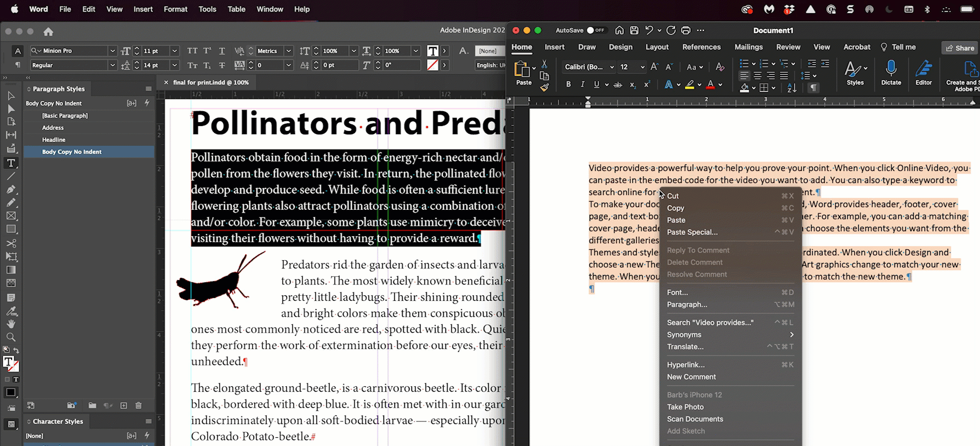This screenshot has width=980, height=446.
Task: Click Increase Indent icon in Word ribbon
Action: [825, 64]
